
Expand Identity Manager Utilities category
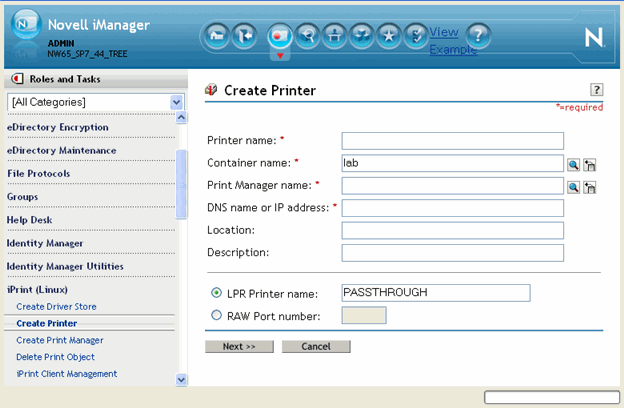tap(65, 266)
